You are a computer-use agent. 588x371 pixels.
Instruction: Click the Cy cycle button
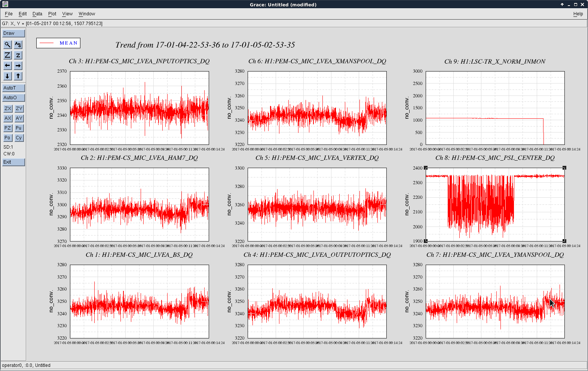click(x=19, y=138)
